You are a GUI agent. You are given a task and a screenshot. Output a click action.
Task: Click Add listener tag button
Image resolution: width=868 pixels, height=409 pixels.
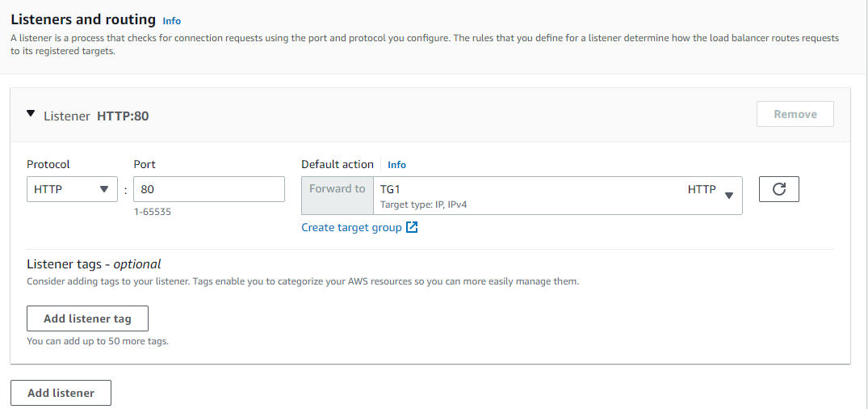(x=87, y=318)
